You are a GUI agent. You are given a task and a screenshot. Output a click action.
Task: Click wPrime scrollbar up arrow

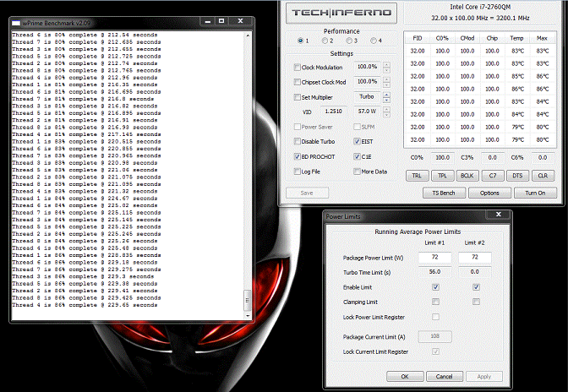(x=248, y=35)
